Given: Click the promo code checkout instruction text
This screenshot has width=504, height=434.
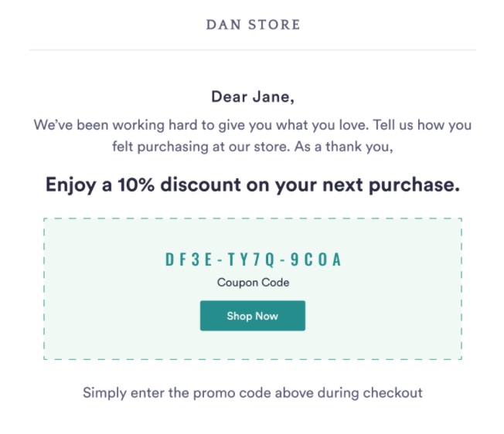Looking at the screenshot, I should click(x=253, y=393).
